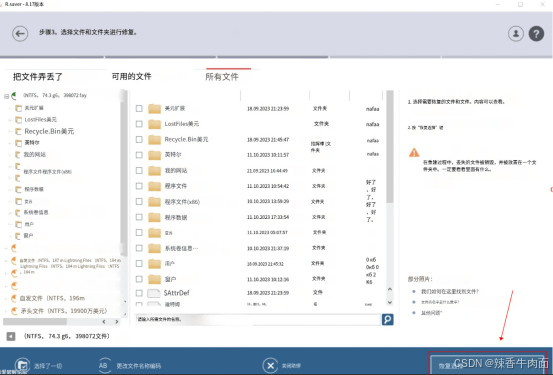Screen dimensions: 553x375
Task: Click the orange warning triangle icon
Action: click(x=414, y=153)
